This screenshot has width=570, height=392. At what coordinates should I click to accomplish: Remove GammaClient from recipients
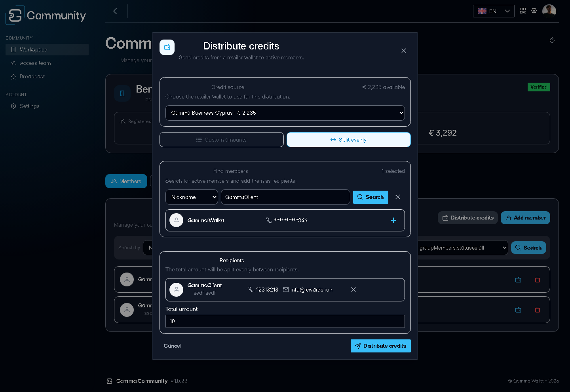tap(353, 290)
